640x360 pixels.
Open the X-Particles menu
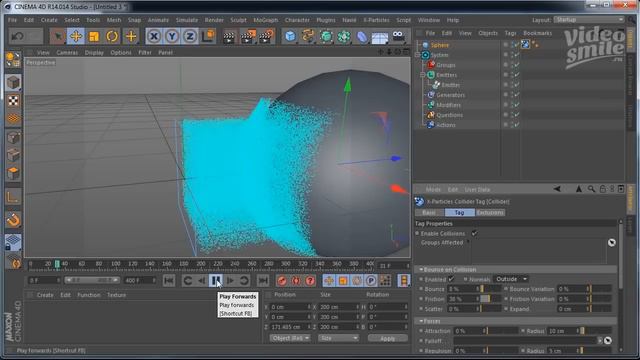tap(376, 20)
